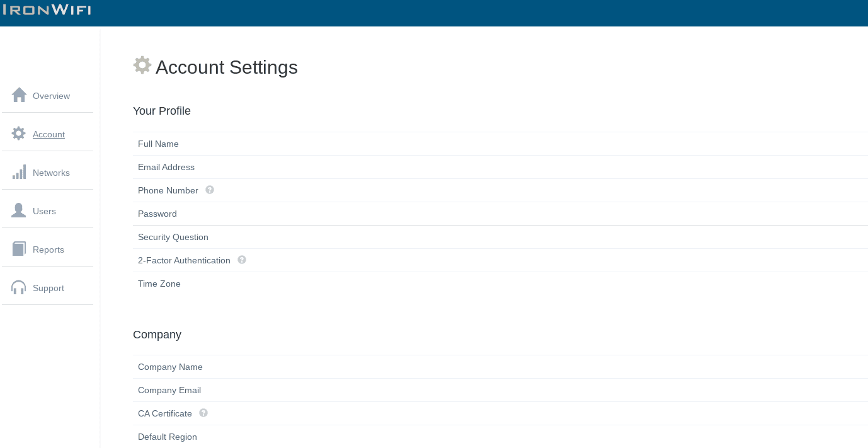Image resolution: width=868 pixels, height=448 pixels.
Task: Click the Account gear icon in sidebar
Action: (19, 134)
